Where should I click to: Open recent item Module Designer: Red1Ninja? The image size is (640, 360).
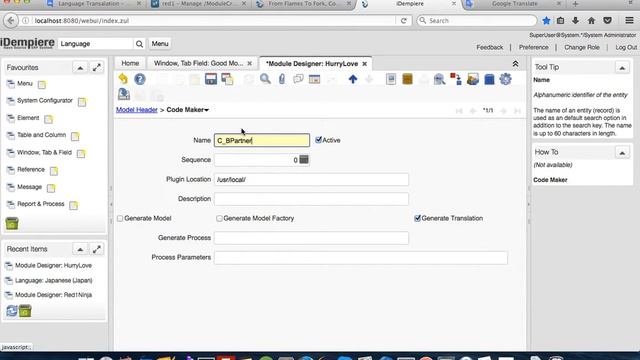pos(53,295)
